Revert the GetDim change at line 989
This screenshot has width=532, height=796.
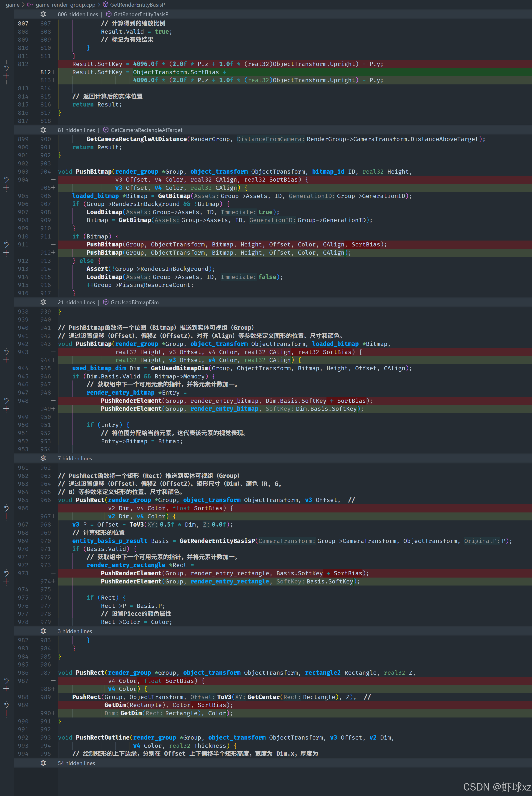pyautogui.click(x=6, y=705)
